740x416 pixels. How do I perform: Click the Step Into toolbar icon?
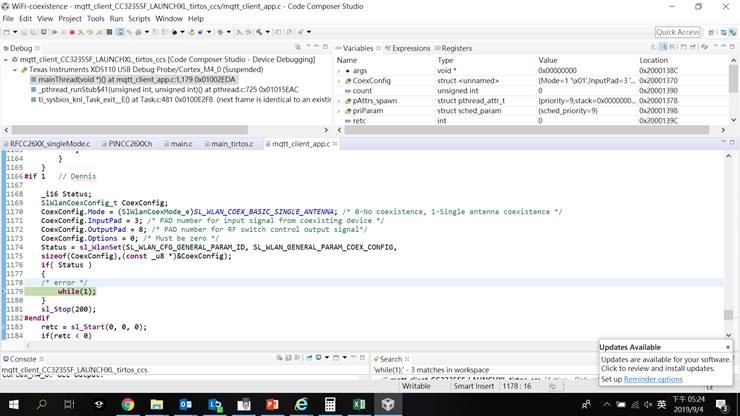[81, 32]
